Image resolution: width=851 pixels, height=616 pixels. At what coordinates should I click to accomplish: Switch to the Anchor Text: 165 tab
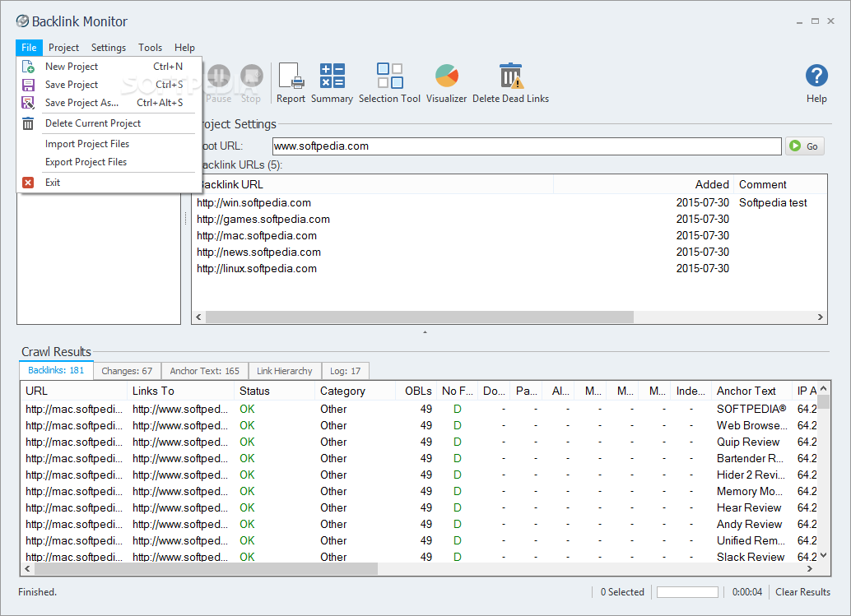tap(203, 371)
